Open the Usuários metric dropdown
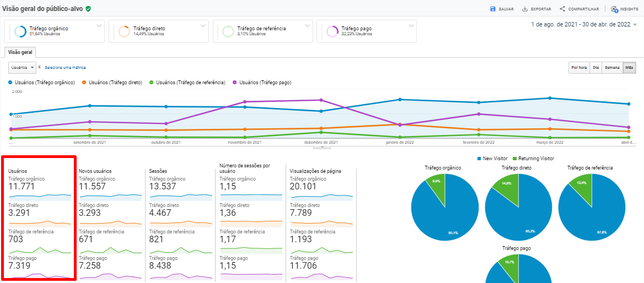Image resolution: width=644 pixels, height=283 pixels. pos(22,67)
